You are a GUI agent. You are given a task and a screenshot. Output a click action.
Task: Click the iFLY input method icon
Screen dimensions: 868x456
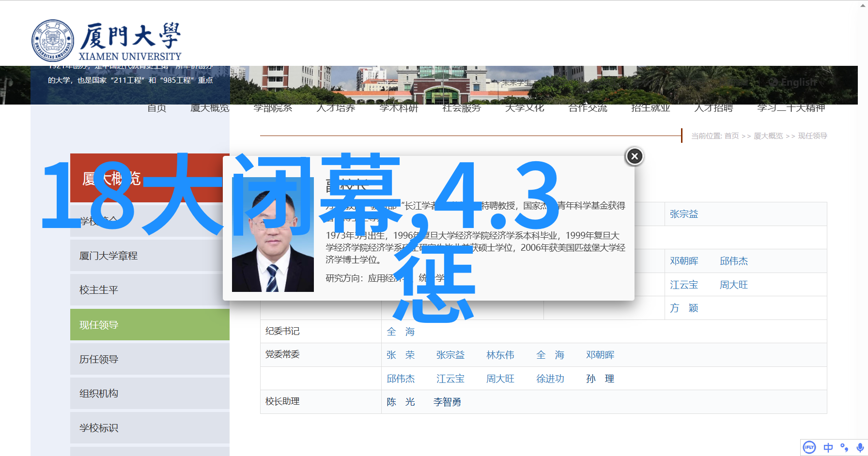tap(809, 447)
